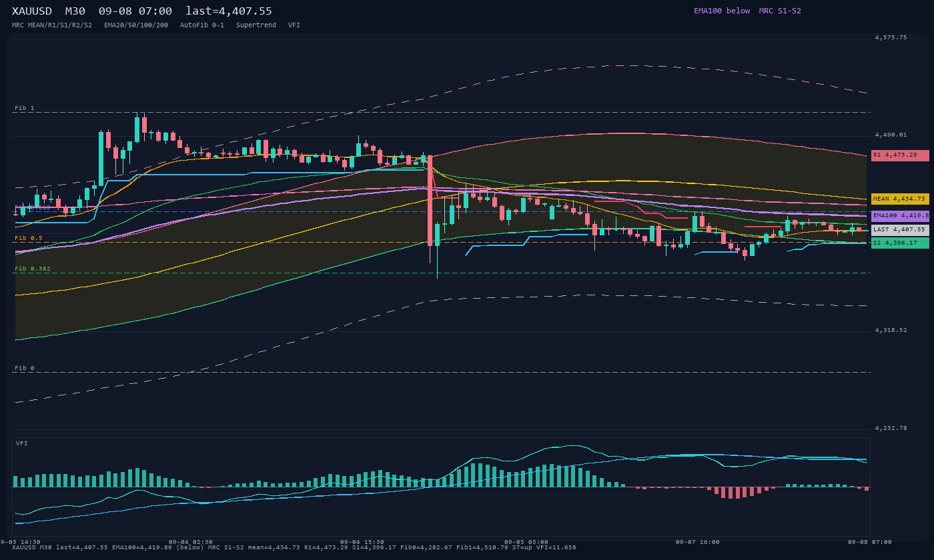
Task: Click the 'Fib 0.5' level label
Action: tap(29, 238)
